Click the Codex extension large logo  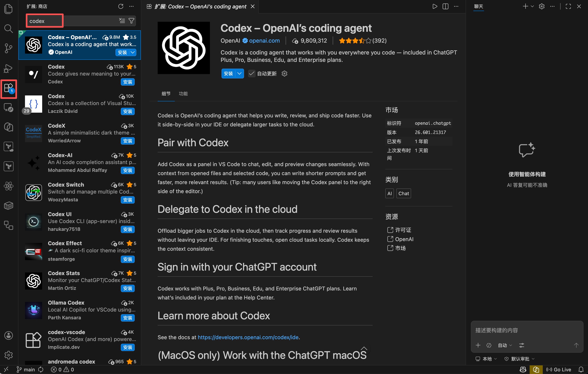(x=184, y=48)
